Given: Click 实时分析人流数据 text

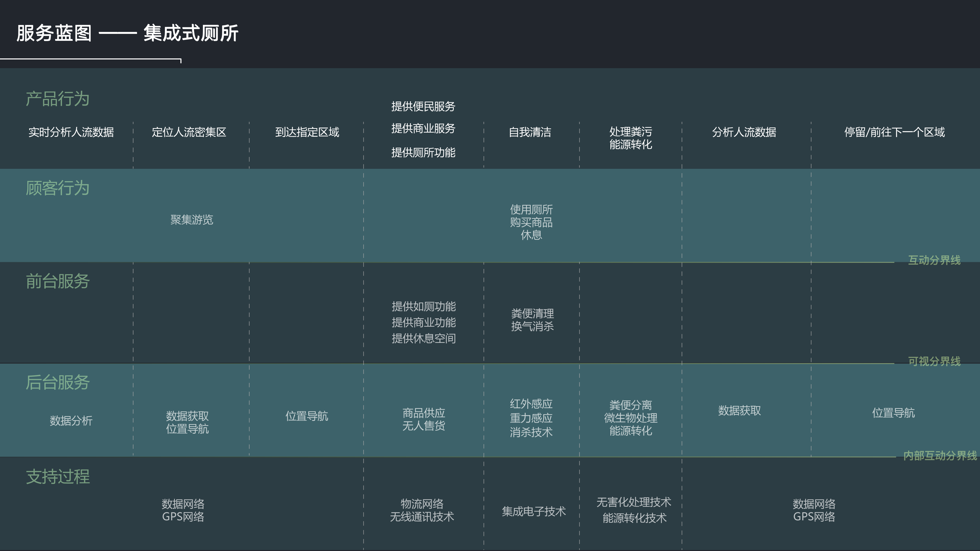Looking at the screenshot, I should 71,132.
